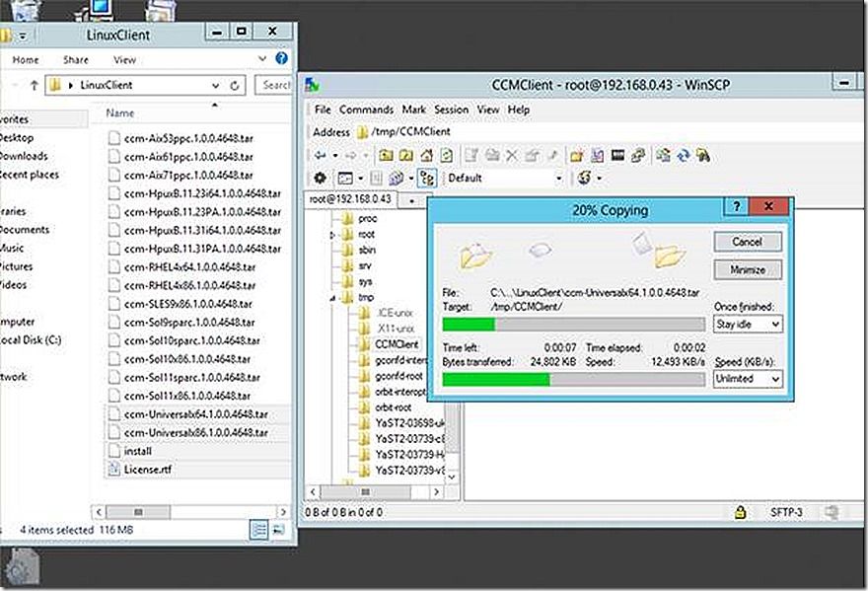This screenshot has width=868, height=591.
Task: Click the open-in-PuTTY icon right of terminal icon
Action: point(638,156)
